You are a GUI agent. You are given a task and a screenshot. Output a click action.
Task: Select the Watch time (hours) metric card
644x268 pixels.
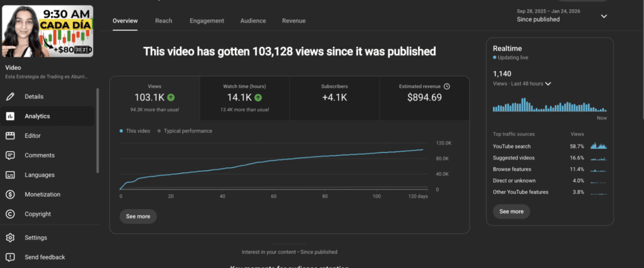(x=244, y=98)
